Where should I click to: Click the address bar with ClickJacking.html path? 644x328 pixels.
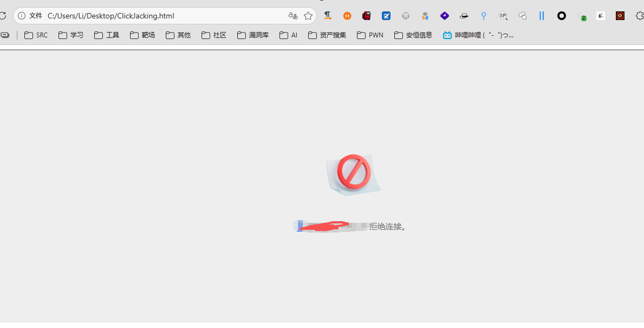click(164, 16)
